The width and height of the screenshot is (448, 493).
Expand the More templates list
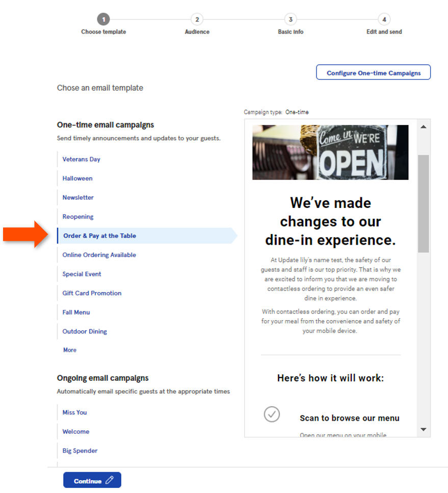(x=69, y=350)
